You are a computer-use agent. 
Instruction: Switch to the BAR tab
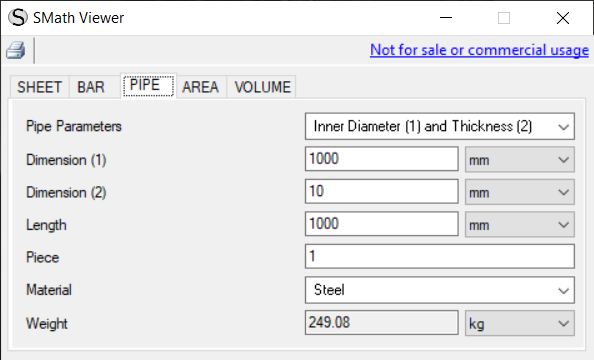tap(91, 87)
